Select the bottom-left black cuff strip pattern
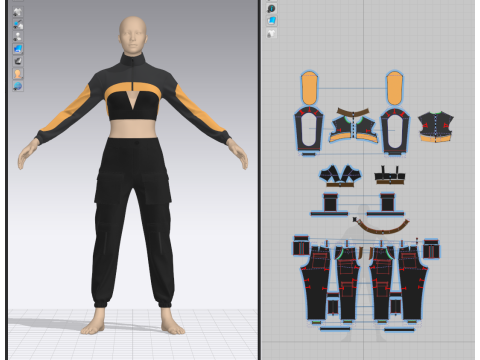The height and width of the screenshot is (360, 480). (335, 329)
